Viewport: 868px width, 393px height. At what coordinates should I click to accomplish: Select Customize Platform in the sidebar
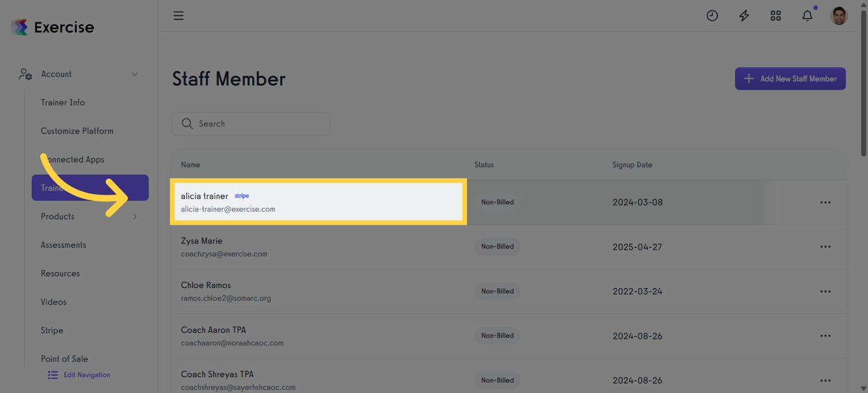[77, 131]
